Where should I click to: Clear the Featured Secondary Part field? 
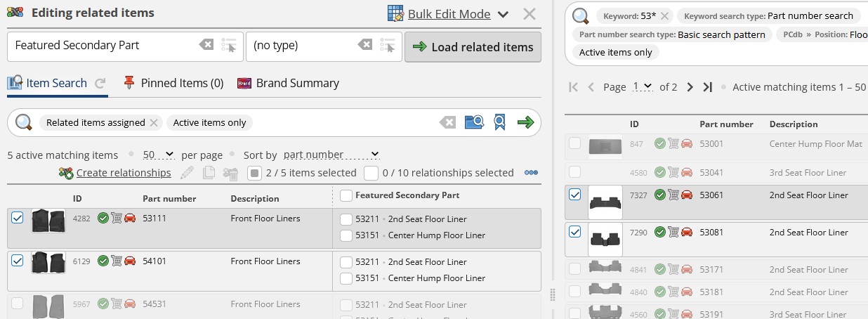click(206, 45)
